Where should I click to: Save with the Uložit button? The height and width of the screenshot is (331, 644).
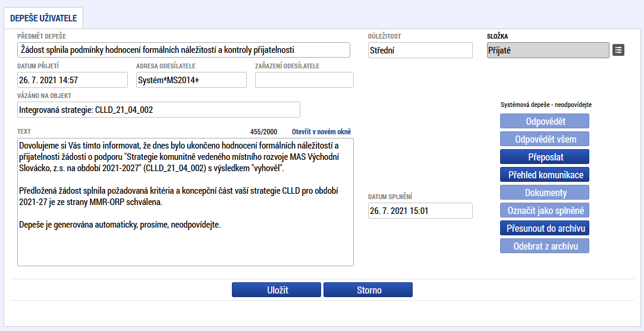277,289
